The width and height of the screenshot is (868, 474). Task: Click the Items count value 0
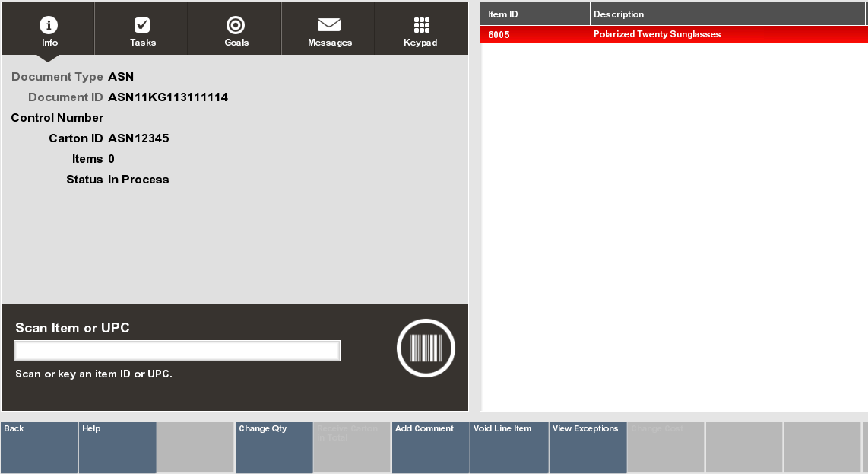pos(111,159)
